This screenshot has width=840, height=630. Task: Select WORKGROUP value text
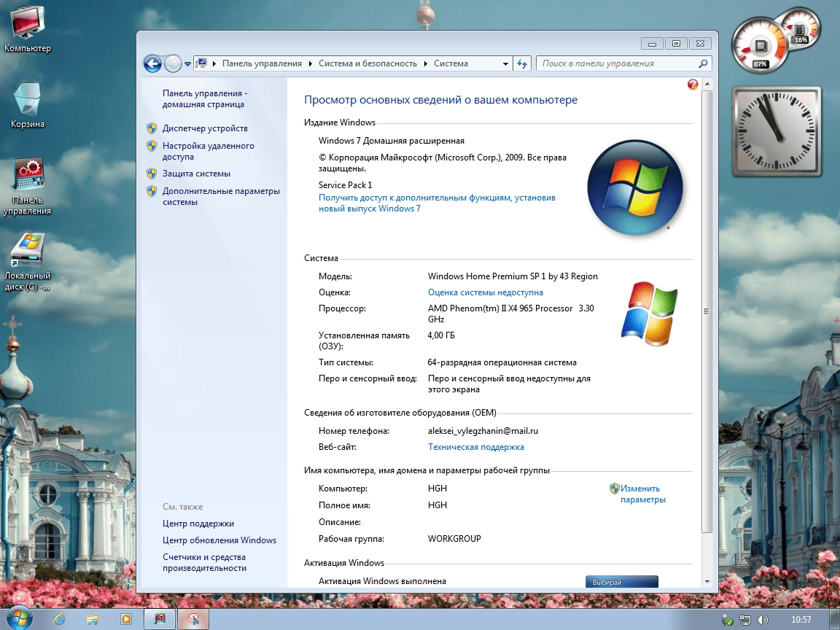454,538
